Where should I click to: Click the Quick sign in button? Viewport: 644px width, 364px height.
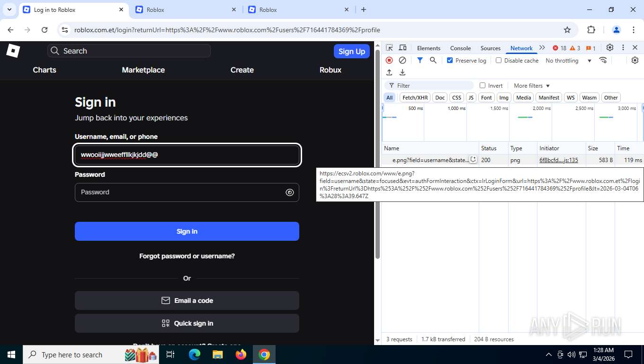point(187,323)
